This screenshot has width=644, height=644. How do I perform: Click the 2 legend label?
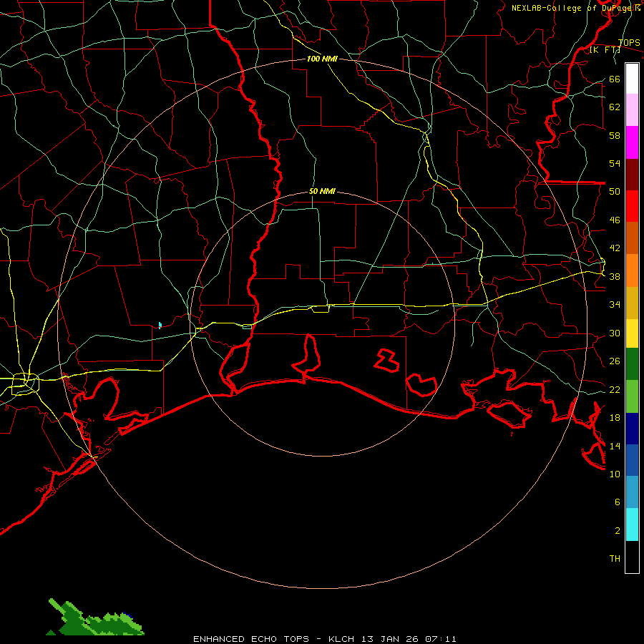coord(618,531)
